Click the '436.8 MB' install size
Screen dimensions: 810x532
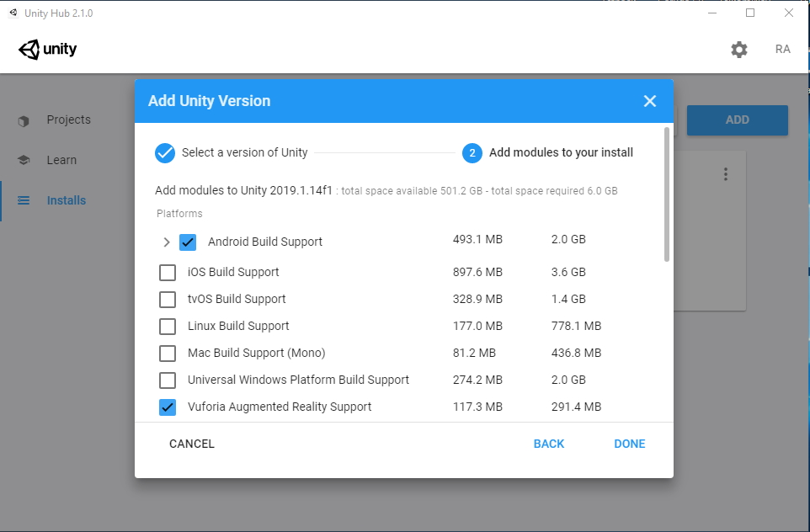click(576, 353)
